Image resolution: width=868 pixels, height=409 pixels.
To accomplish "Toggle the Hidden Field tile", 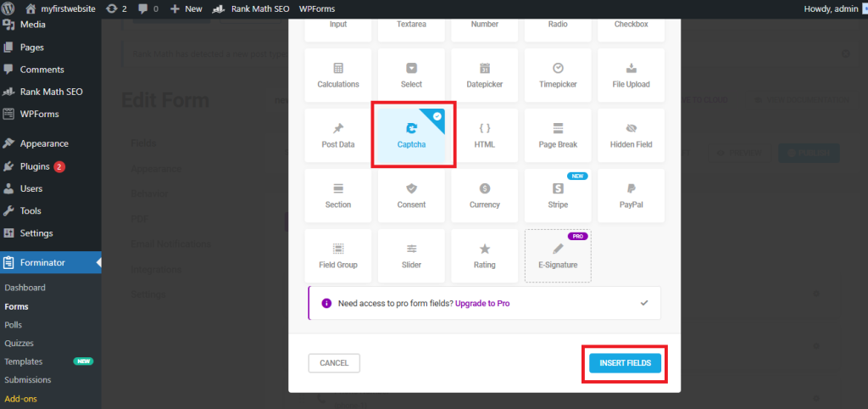I will (x=631, y=136).
